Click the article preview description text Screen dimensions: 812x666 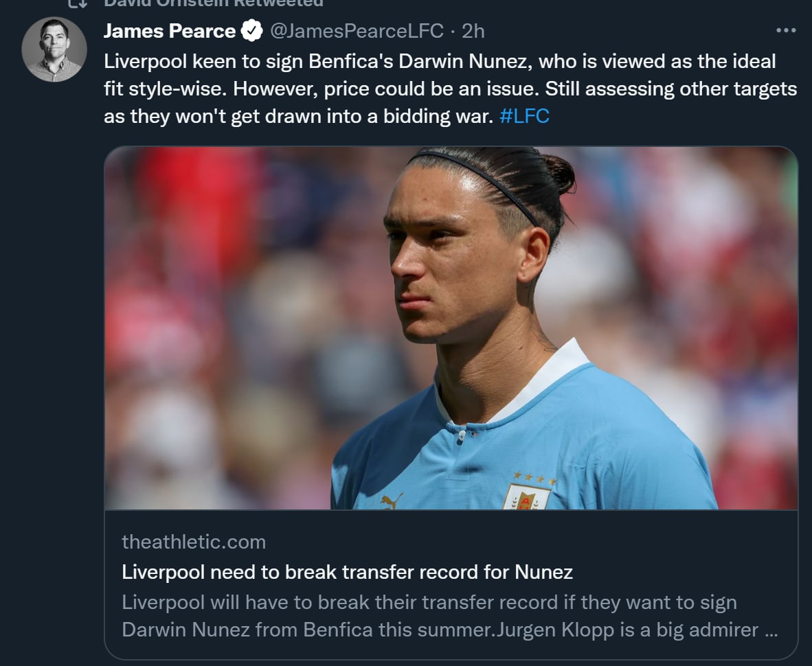click(x=449, y=616)
